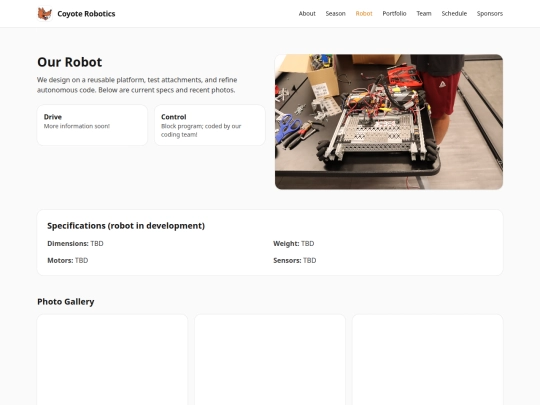Open the Coyote Robotics home link text
Image resolution: width=540 pixels, height=405 pixels.
pyautogui.click(x=86, y=14)
